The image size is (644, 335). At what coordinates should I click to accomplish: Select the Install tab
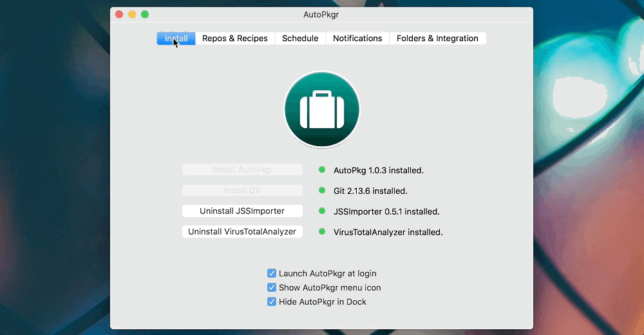click(176, 39)
